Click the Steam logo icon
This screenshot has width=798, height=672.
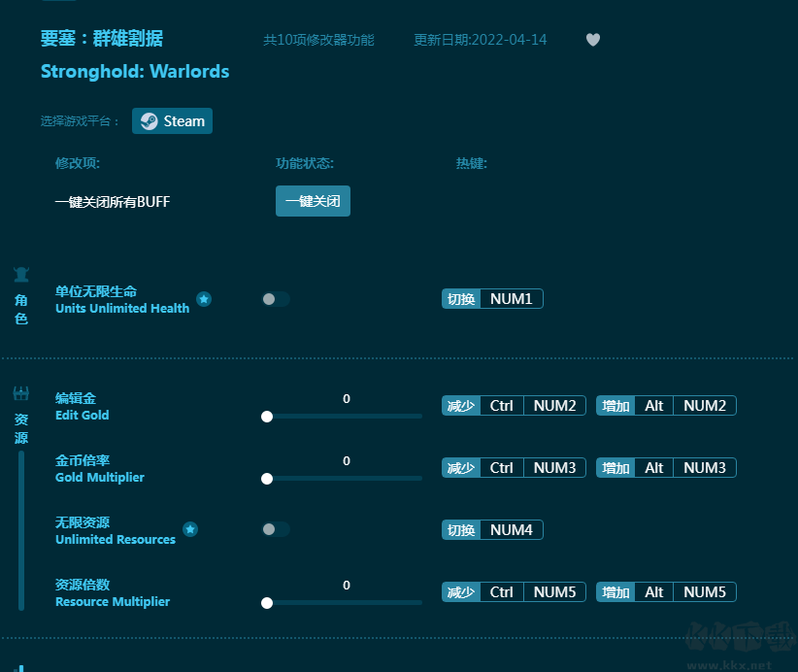(x=149, y=121)
